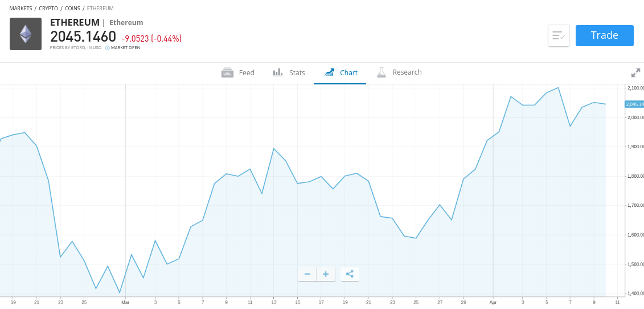Click the Chart tab line-graph icon
The image size is (644, 309).
pos(329,73)
